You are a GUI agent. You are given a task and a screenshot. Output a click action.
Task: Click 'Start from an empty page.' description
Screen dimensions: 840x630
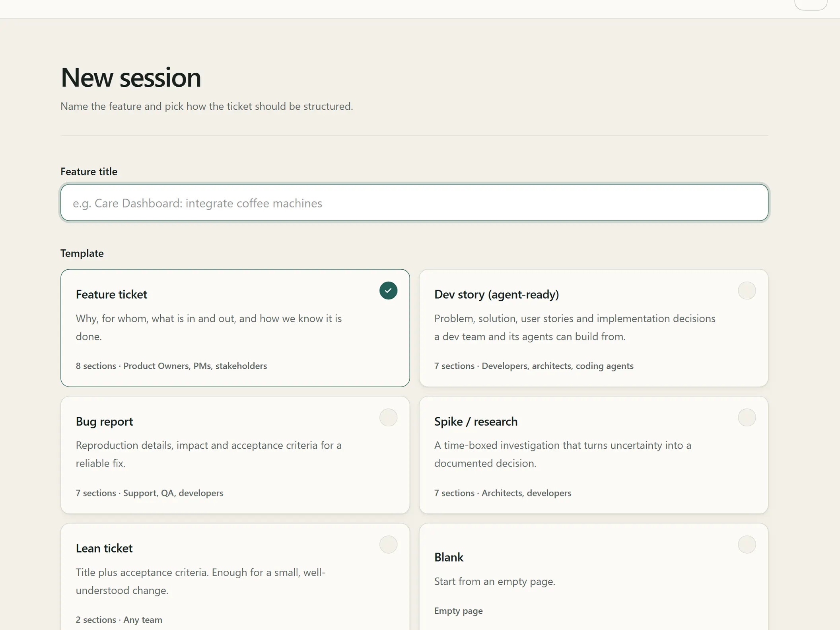pyautogui.click(x=494, y=581)
